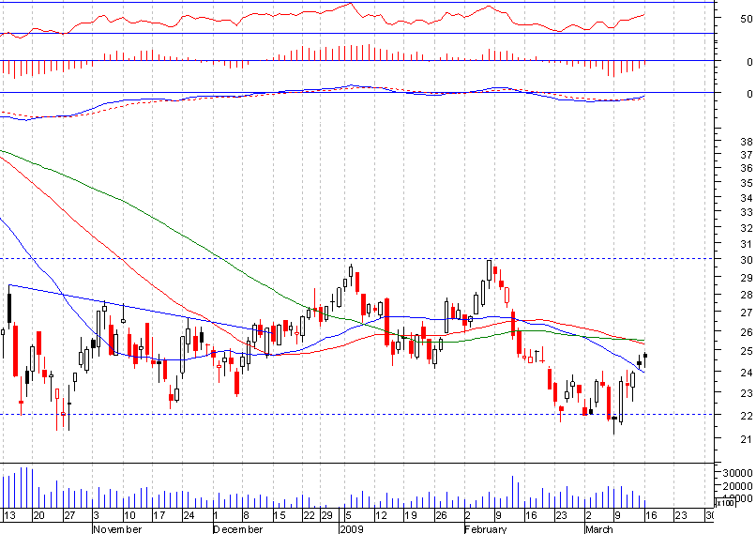This screenshot has height=534, width=756.
Task: Click the price axis label 34
Action: pos(747,198)
